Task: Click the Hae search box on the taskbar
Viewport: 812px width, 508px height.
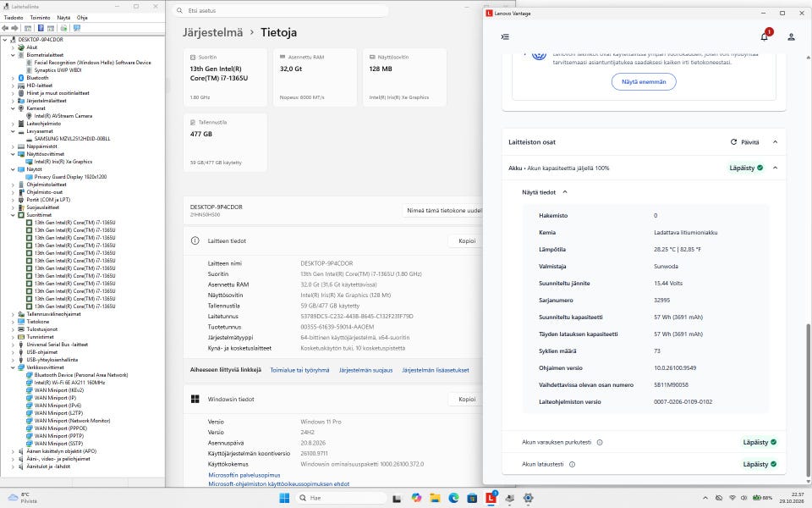Action: [343, 498]
